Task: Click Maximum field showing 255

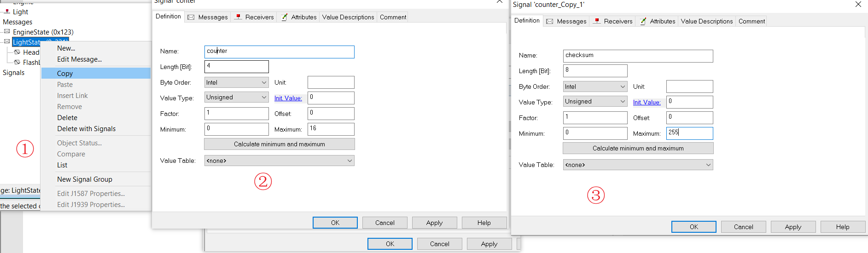Action: pyautogui.click(x=690, y=133)
